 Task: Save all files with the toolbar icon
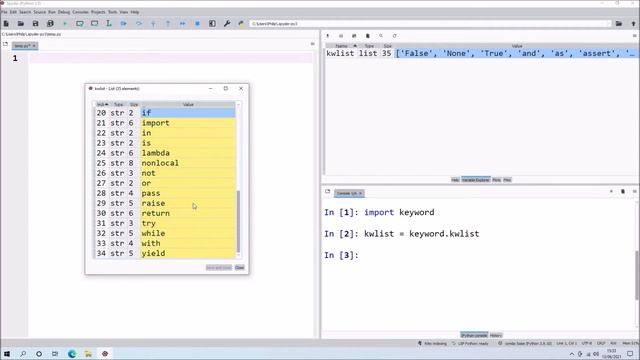tap(50, 24)
